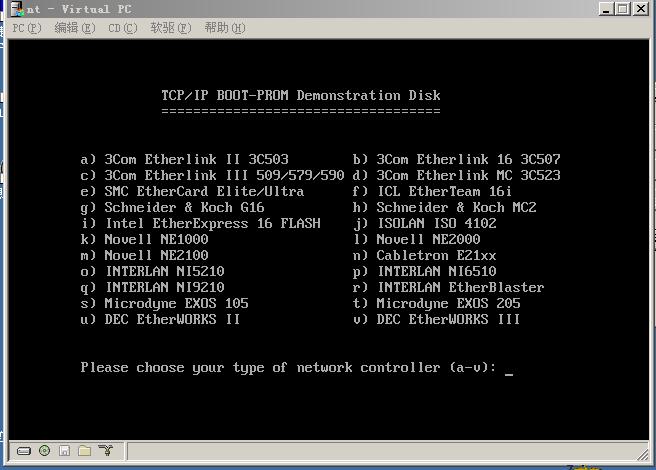This screenshot has height=470, width=656.
Task: Click option r) INTERLAN EtherBlaster
Action: coord(448,288)
